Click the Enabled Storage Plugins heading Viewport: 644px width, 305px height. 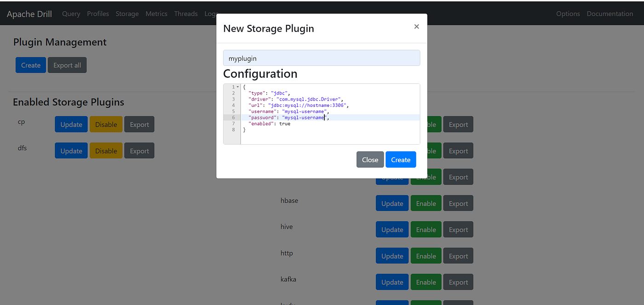[x=69, y=102]
